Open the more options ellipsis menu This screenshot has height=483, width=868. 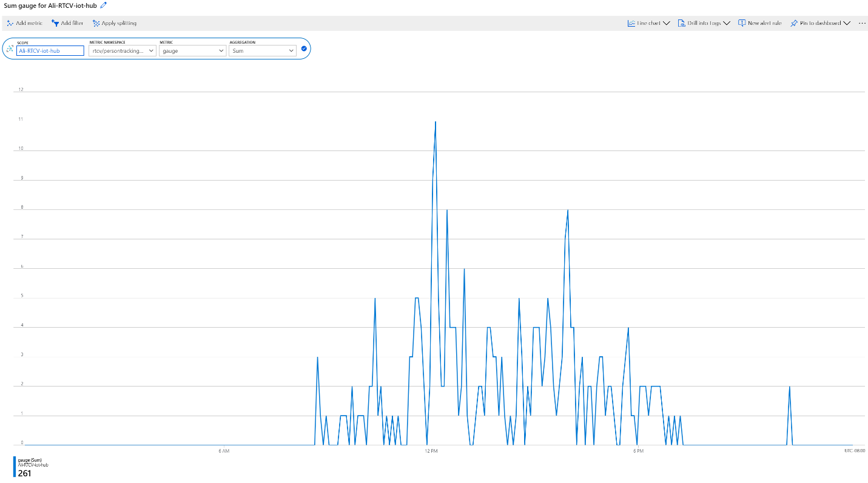862,23
